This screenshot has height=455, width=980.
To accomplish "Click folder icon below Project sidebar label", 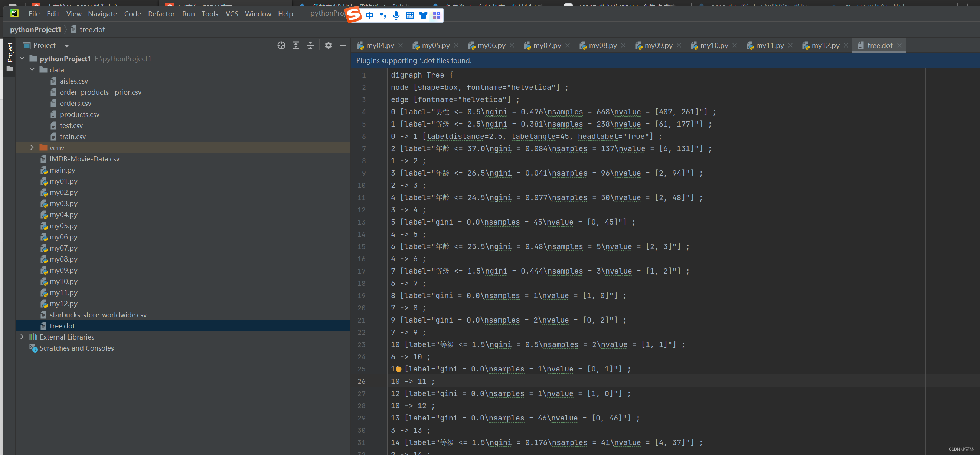I will 10,69.
